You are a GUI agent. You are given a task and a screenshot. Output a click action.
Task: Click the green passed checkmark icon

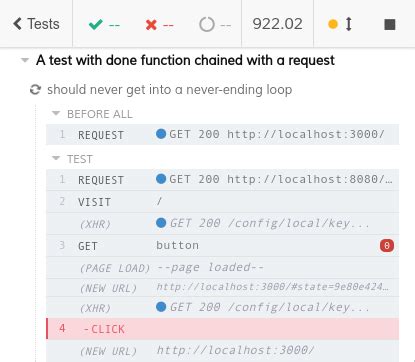[x=96, y=24]
